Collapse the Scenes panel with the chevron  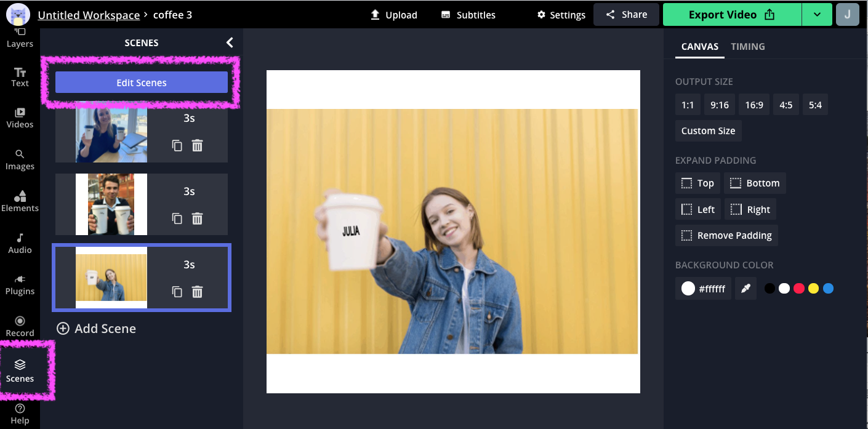230,42
